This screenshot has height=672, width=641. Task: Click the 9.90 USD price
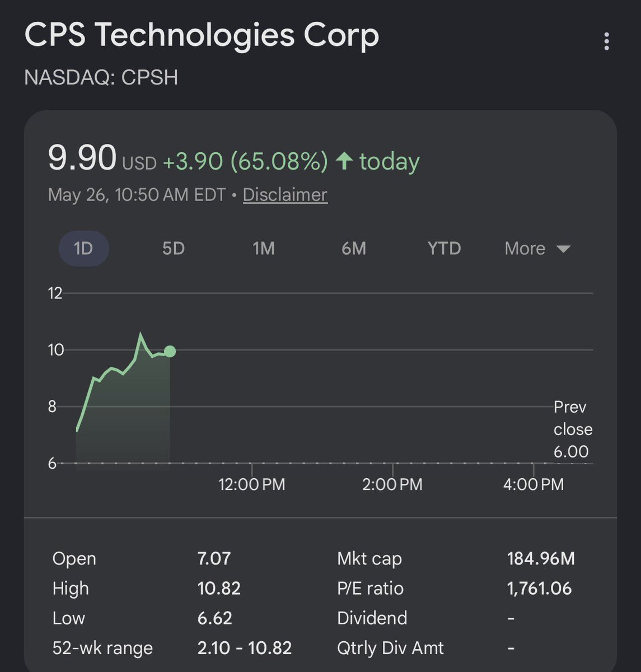pyautogui.click(x=102, y=159)
